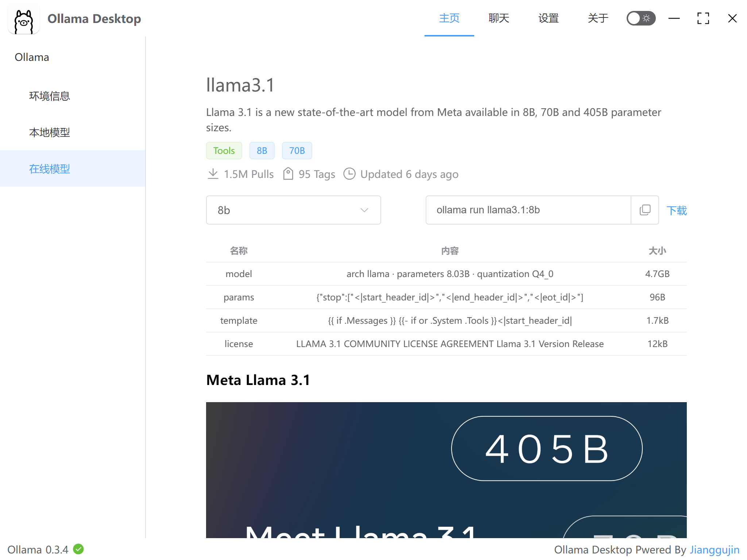This screenshot has height=560, width=747.
Task: Minimize the Ollama Desktop window
Action: click(674, 18)
